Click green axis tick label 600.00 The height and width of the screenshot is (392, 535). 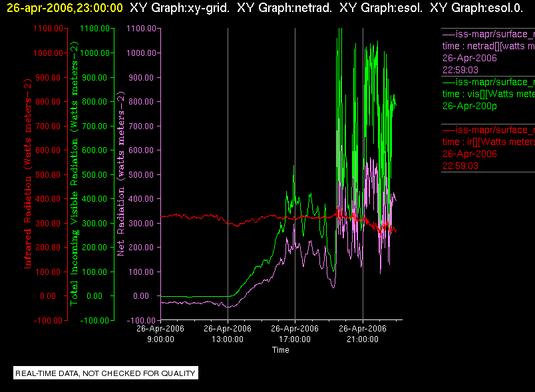(95, 150)
